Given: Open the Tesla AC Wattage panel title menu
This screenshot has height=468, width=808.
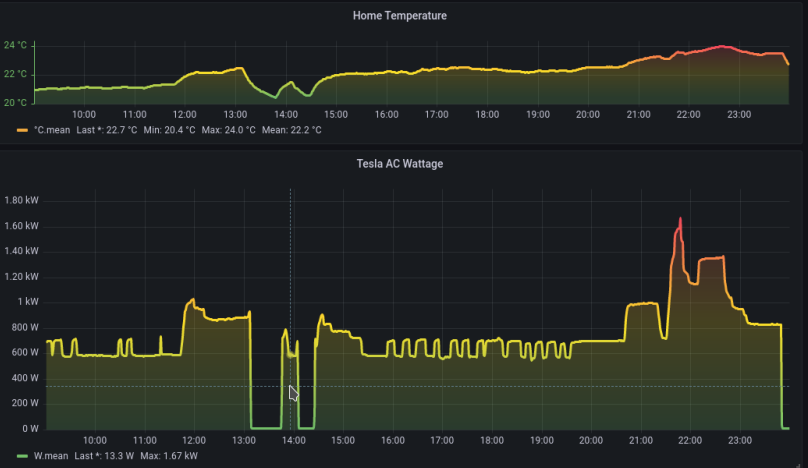Looking at the screenshot, I should pos(399,164).
